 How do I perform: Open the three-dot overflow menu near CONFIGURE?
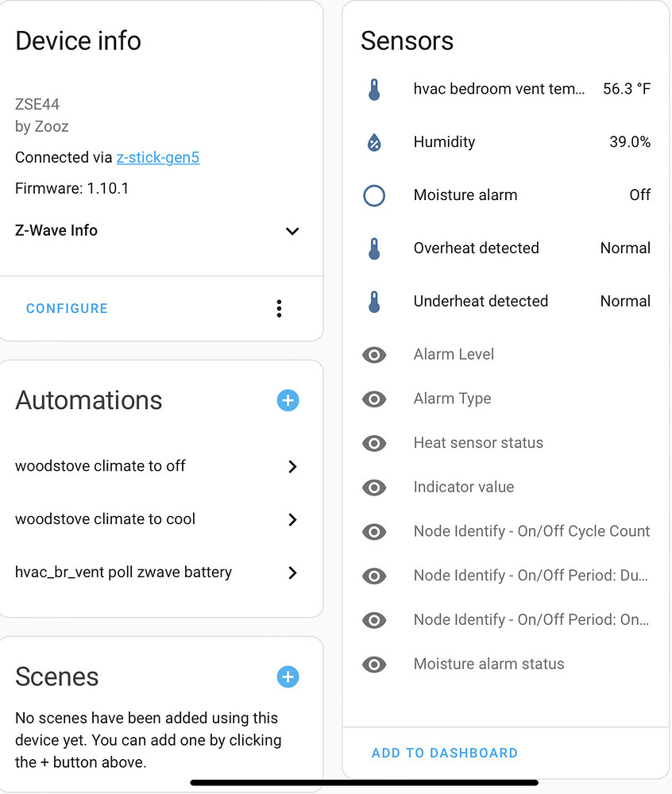point(279,308)
